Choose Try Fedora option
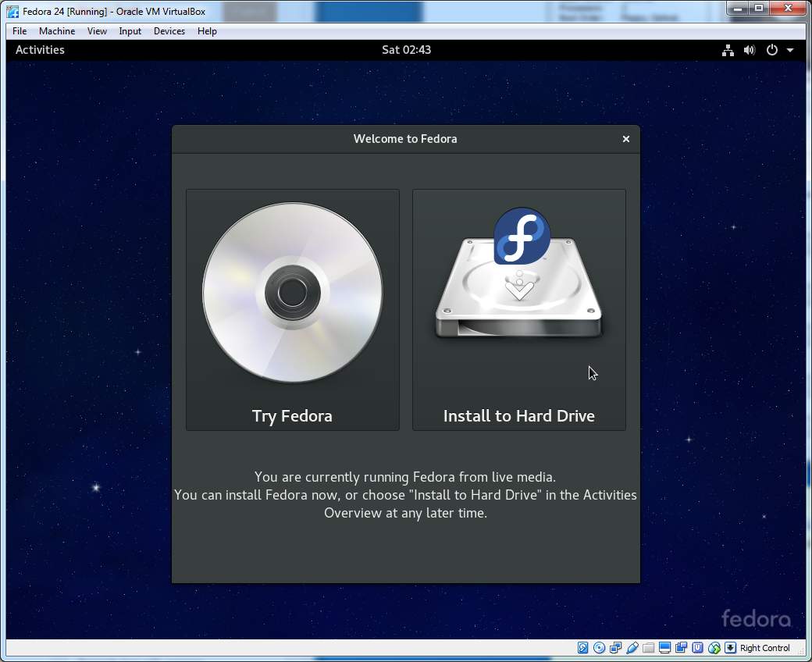812x662 pixels. (x=293, y=309)
